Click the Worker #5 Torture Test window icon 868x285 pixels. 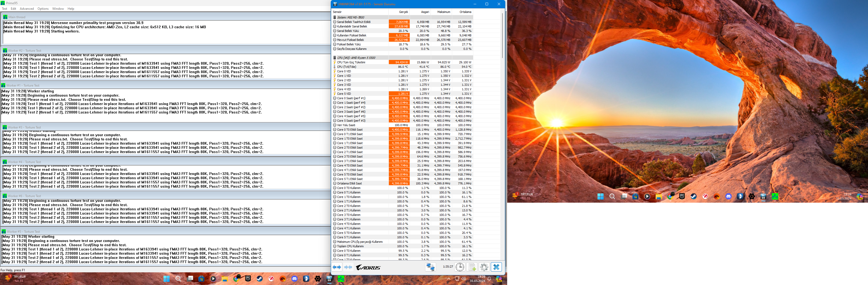click(x=4, y=231)
